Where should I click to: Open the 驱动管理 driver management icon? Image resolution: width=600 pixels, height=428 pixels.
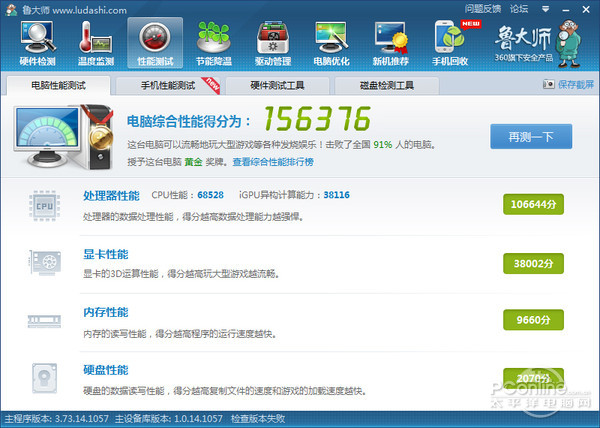(273, 43)
